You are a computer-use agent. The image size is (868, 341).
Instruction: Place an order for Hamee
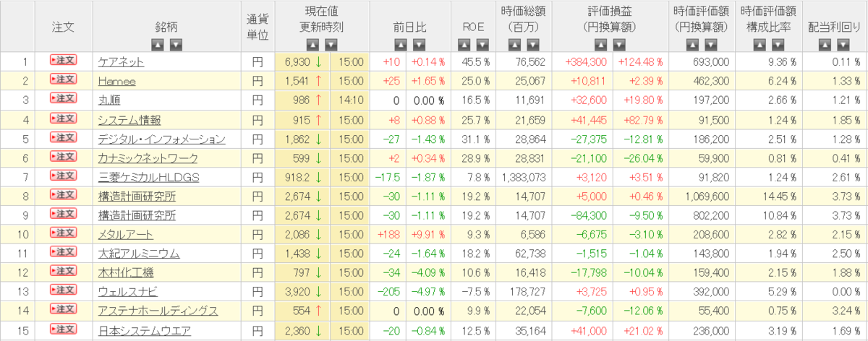click(x=63, y=79)
